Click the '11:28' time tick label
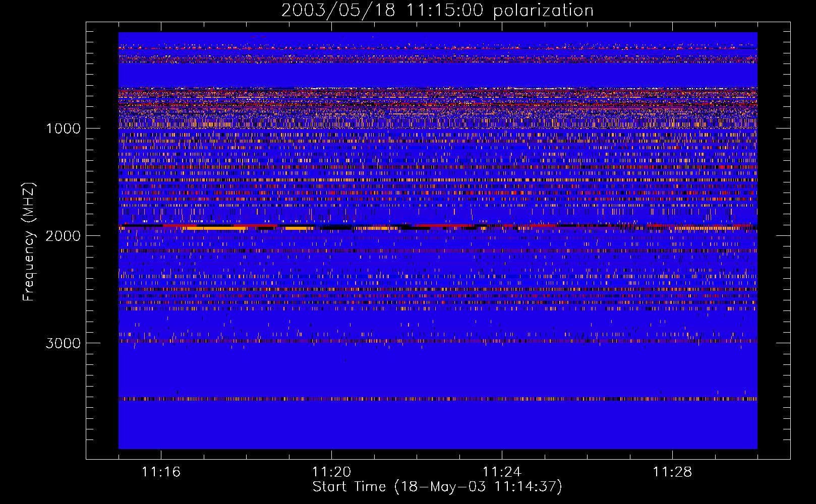816x504 pixels. (x=672, y=472)
